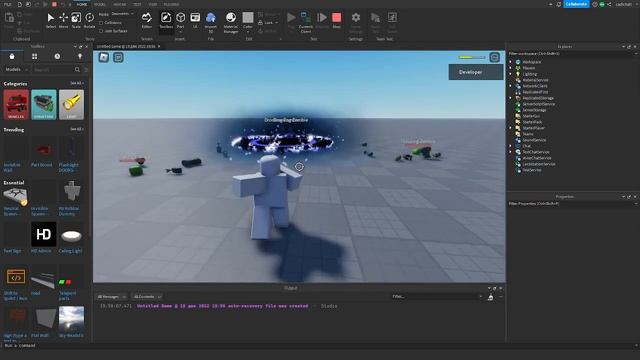Switch to the HOME ribbon tab
640x360 pixels.
tap(82, 4)
